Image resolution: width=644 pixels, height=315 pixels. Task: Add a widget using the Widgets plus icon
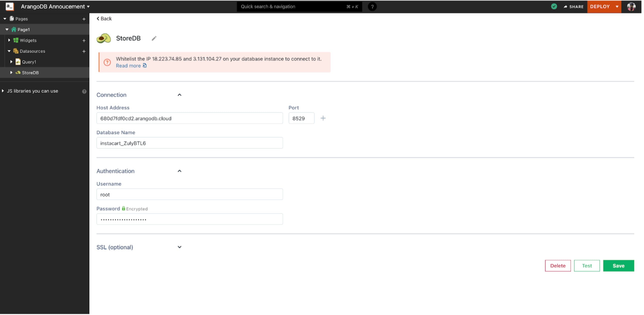(84, 41)
